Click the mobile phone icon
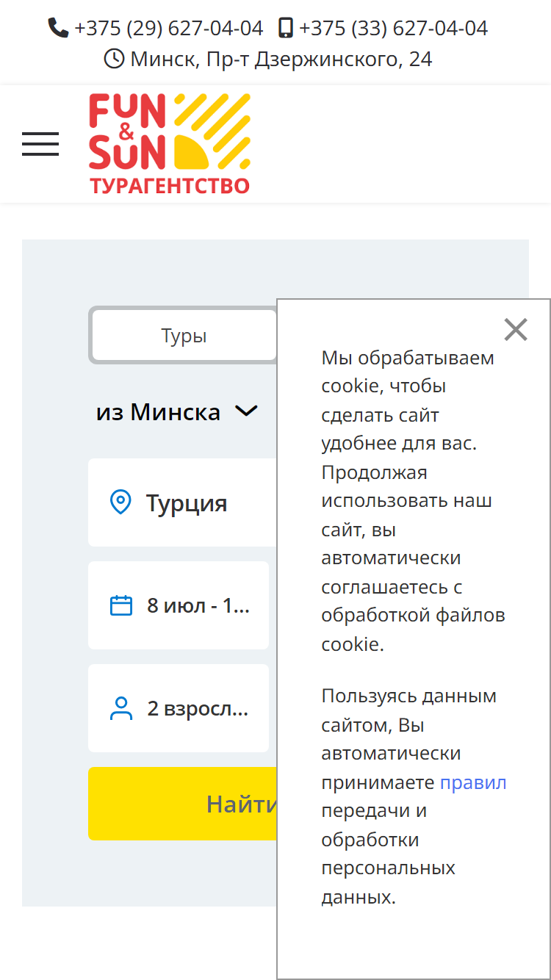 286,28
